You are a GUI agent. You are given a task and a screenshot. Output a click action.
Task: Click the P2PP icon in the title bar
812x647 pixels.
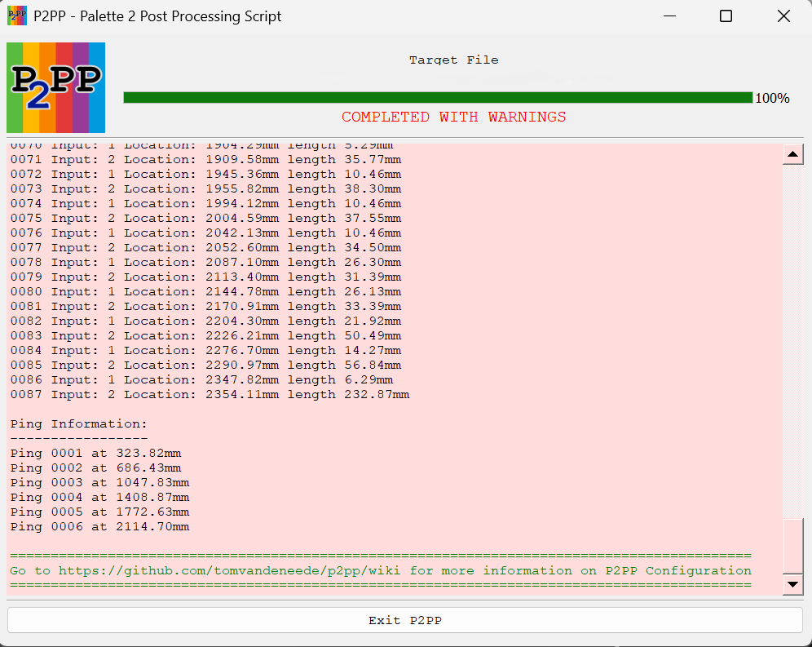pos(15,16)
